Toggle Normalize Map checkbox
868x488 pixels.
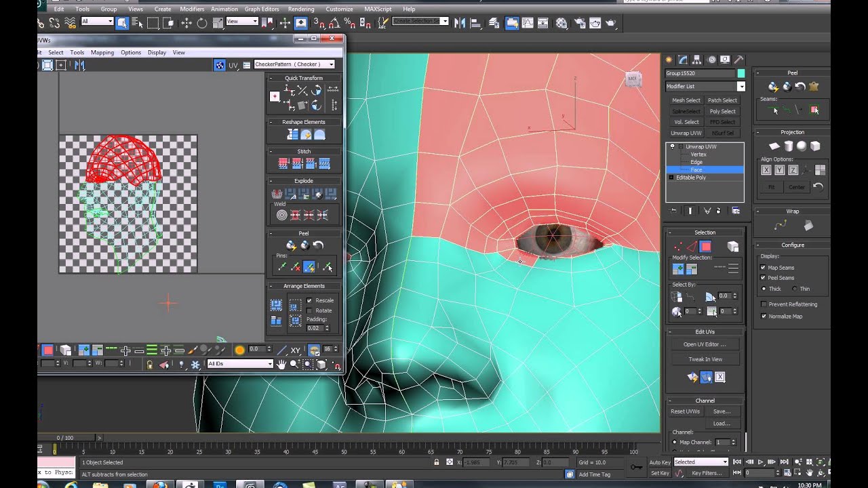[764, 317]
